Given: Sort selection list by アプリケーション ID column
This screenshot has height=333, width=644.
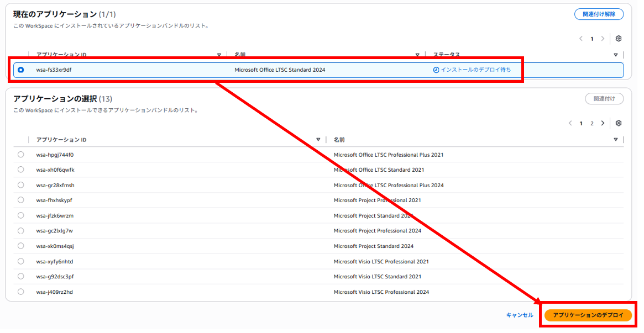Looking at the screenshot, I should pos(318,140).
